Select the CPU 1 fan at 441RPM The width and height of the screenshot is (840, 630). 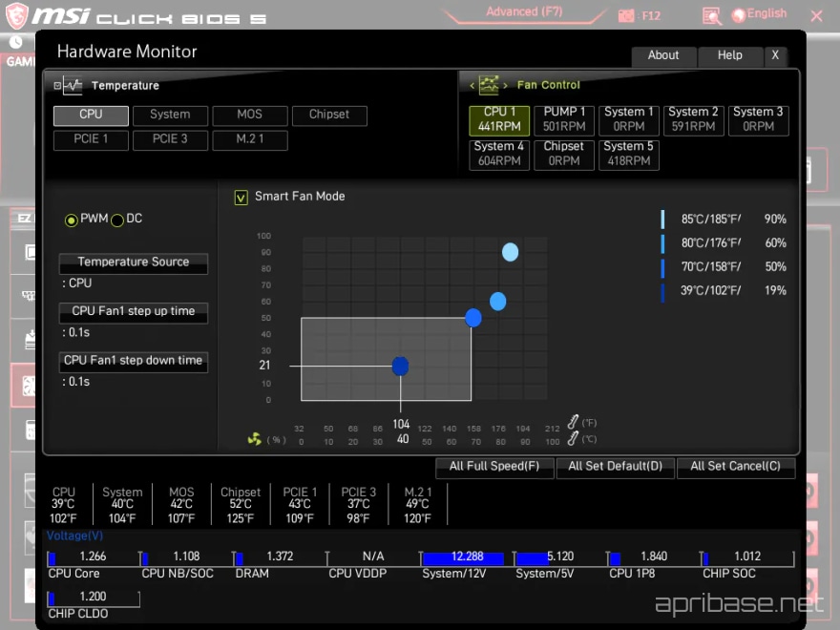pos(499,120)
